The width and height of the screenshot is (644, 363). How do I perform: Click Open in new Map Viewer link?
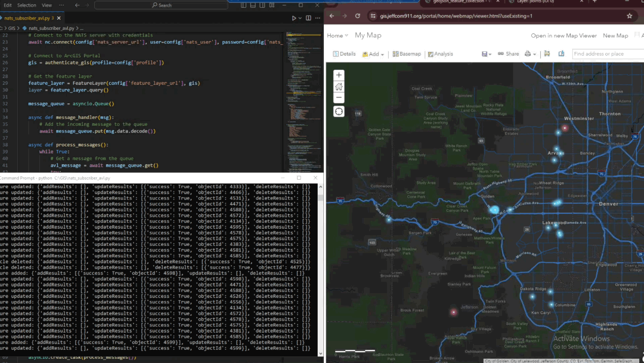563,36
